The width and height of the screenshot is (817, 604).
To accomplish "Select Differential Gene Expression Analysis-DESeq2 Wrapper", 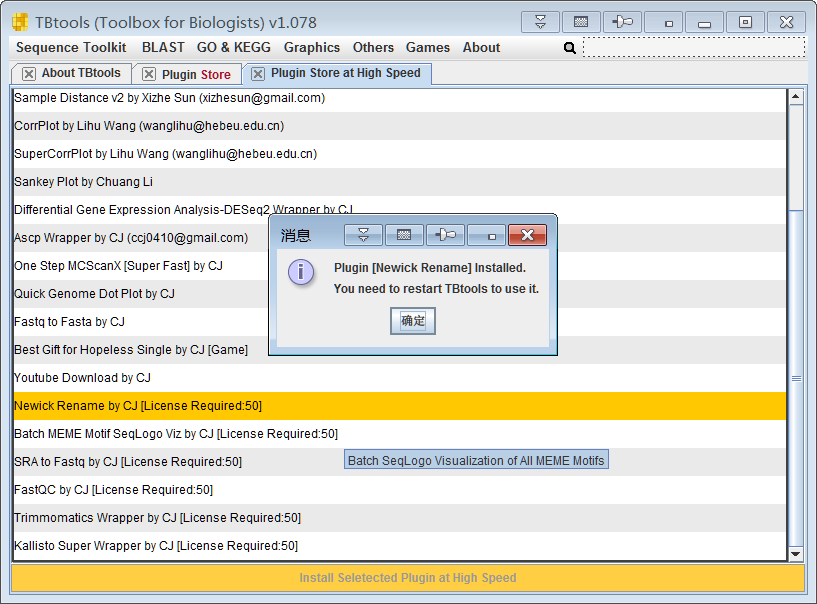I will (x=400, y=210).
